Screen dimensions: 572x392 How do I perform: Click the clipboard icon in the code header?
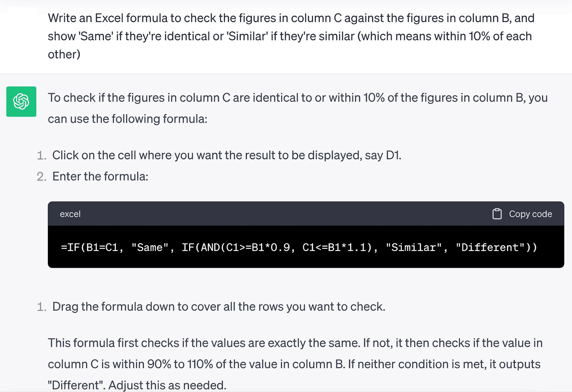497,214
